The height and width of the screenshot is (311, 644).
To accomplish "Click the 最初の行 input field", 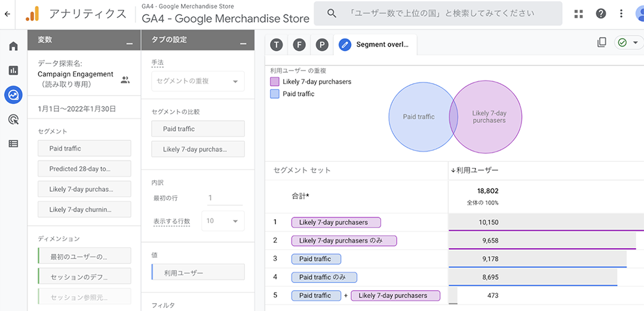I will click(225, 198).
